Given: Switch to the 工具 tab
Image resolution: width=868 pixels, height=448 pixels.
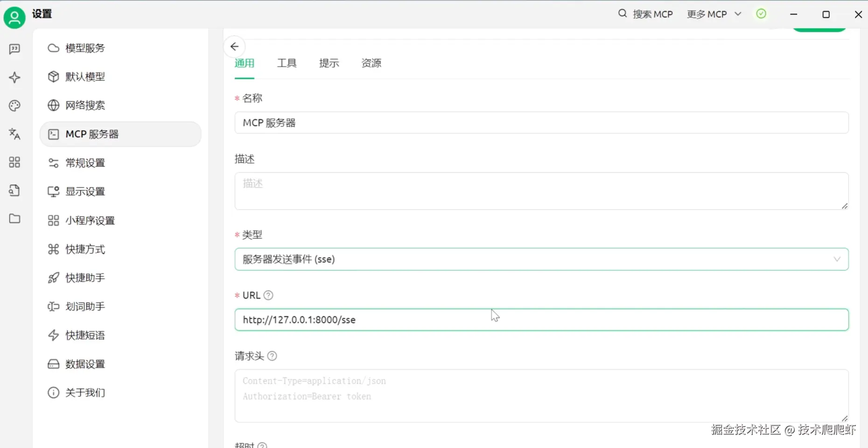Looking at the screenshot, I should pyautogui.click(x=287, y=63).
